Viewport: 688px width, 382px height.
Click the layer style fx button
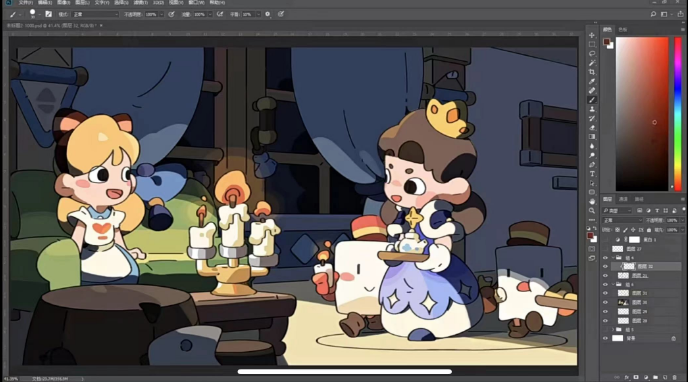627,377
